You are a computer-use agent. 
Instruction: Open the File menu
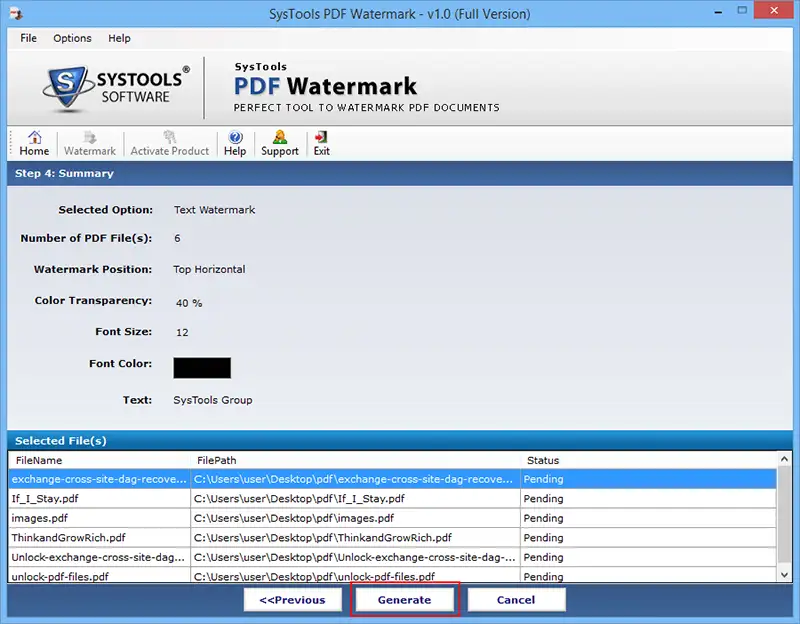[29, 38]
